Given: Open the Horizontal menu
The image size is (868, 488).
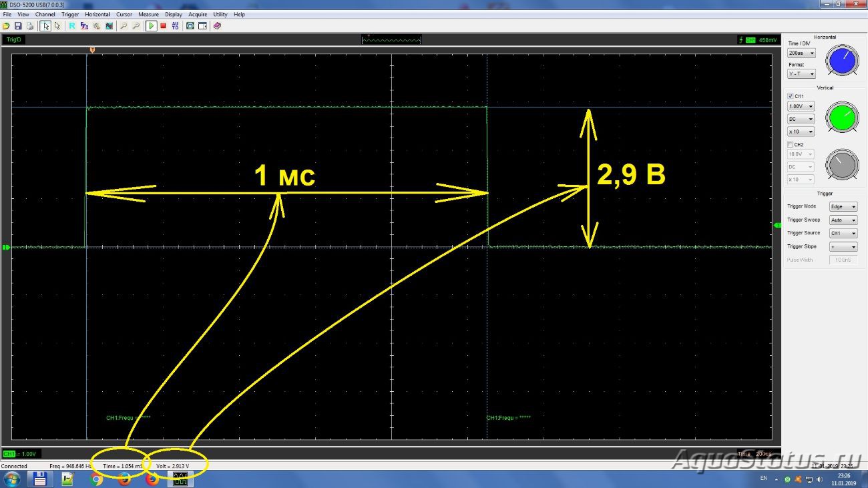Looking at the screenshot, I should pyautogui.click(x=97, y=14).
